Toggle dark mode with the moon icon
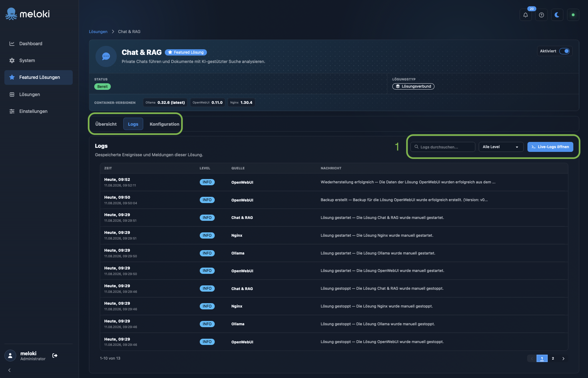Screen dimensions: 588x378 557,15
